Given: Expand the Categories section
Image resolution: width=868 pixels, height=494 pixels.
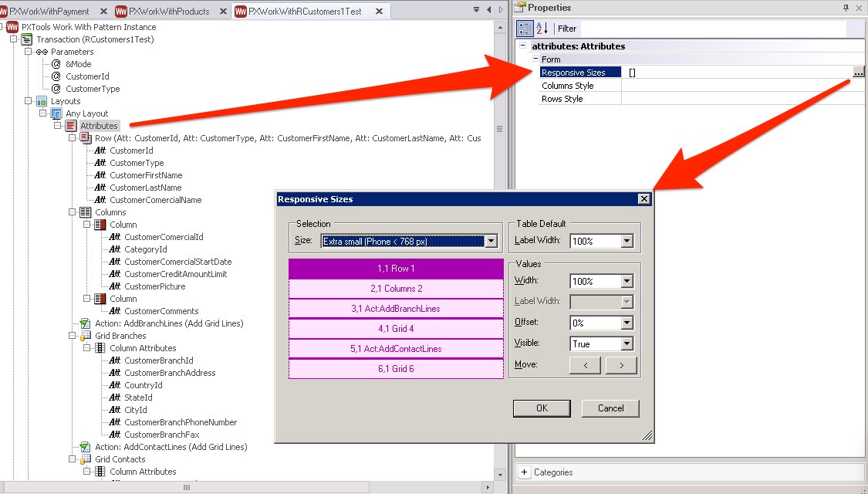Looking at the screenshot, I should [x=524, y=472].
